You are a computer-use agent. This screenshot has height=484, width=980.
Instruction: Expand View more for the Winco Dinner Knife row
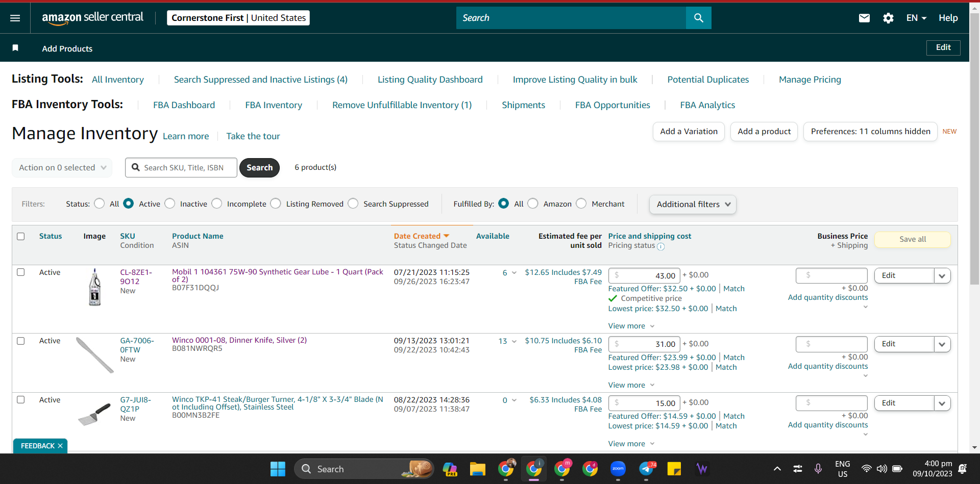coord(631,385)
